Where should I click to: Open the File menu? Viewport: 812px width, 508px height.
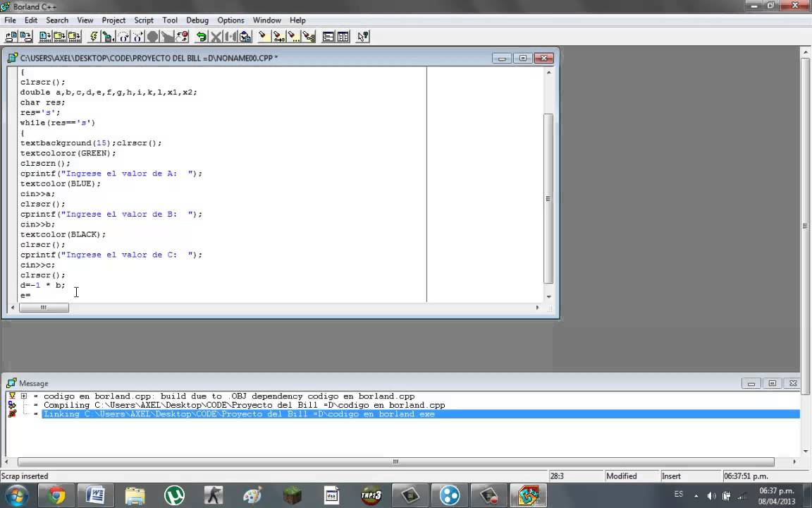point(10,20)
